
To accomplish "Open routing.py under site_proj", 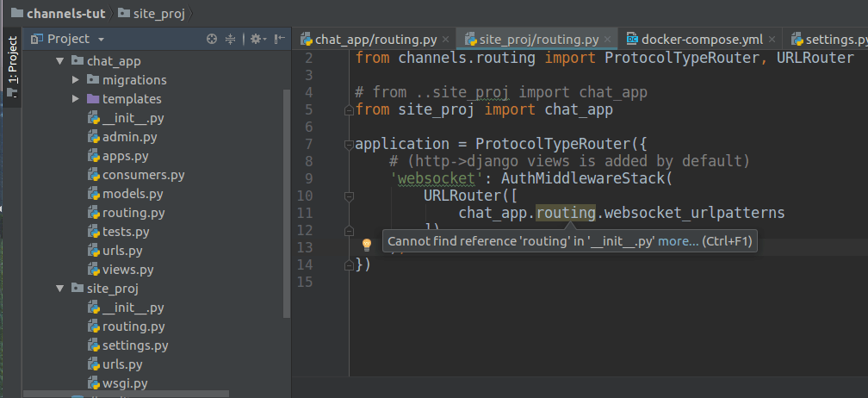I will click(133, 326).
